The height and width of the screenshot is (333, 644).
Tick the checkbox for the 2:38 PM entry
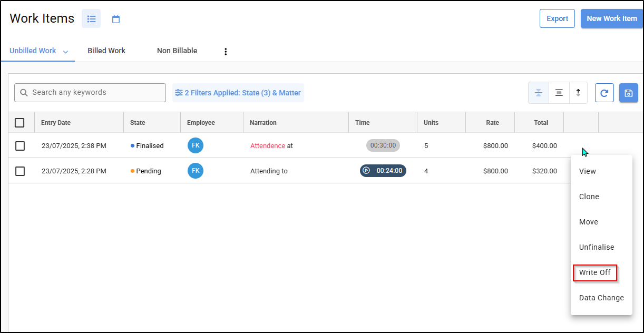pos(20,146)
